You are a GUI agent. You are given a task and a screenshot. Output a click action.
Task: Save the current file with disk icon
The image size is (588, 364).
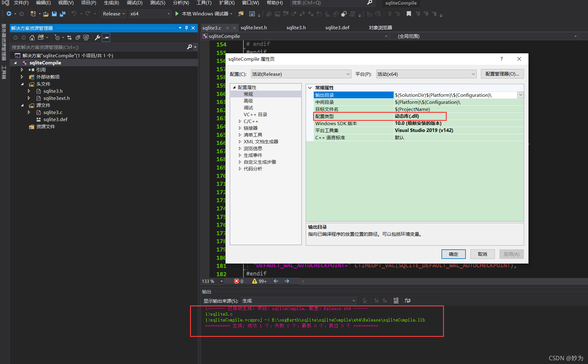tap(54, 14)
